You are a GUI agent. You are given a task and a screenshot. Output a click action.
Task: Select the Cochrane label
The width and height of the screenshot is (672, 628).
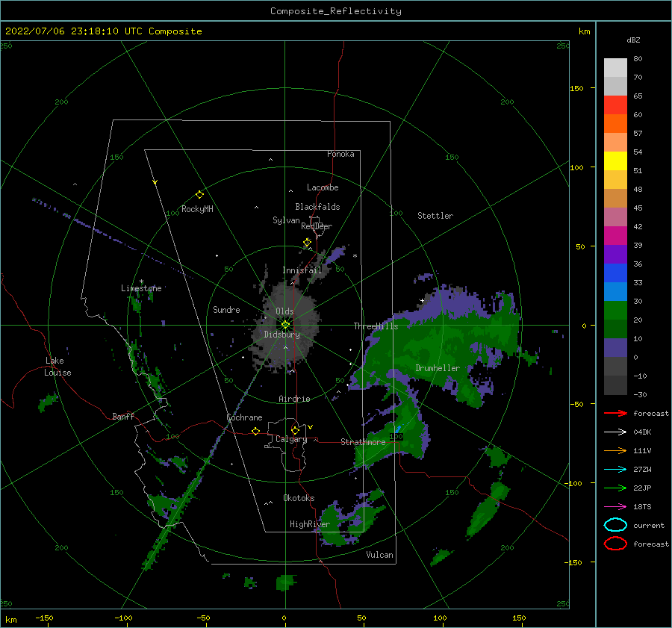[x=244, y=417]
